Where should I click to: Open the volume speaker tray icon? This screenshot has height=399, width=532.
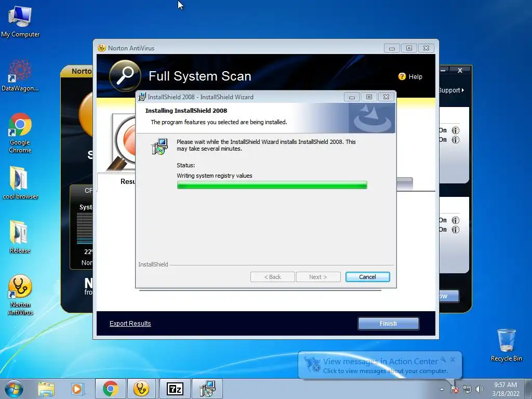tap(479, 389)
